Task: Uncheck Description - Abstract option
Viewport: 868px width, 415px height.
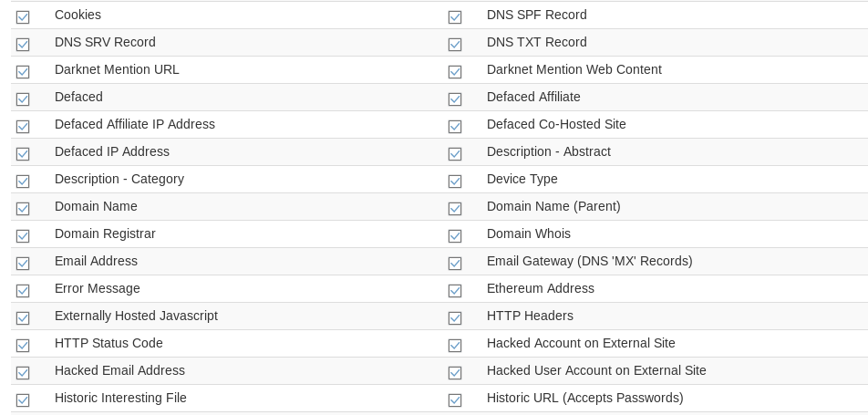Action: click(455, 153)
